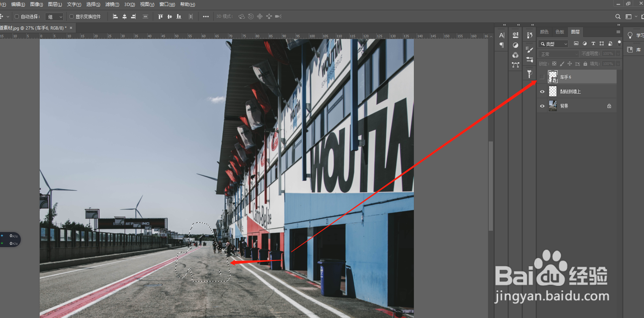Open Paragraph panel icon

[x=502, y=45]
